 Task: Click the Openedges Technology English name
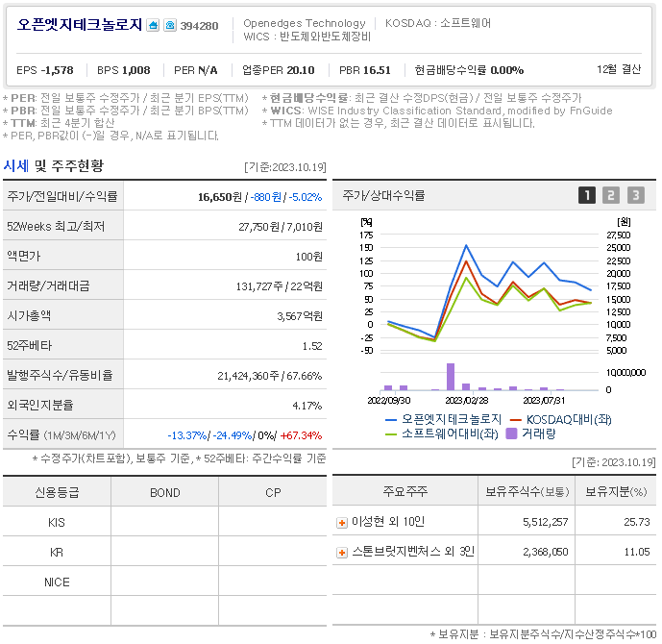click(305, 24)
